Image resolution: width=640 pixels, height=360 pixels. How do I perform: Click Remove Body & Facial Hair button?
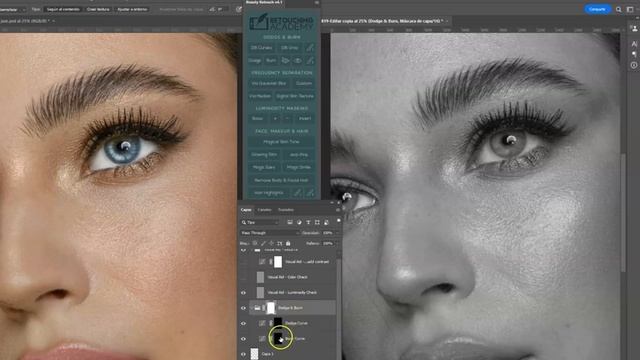click(x=282, y=180)
